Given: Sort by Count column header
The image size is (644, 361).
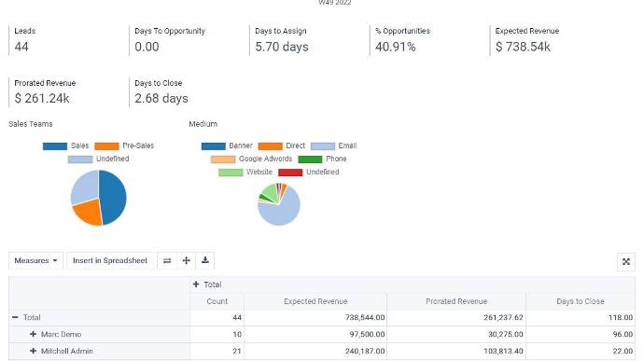Looking at the screenshot, I should (217, 301).
